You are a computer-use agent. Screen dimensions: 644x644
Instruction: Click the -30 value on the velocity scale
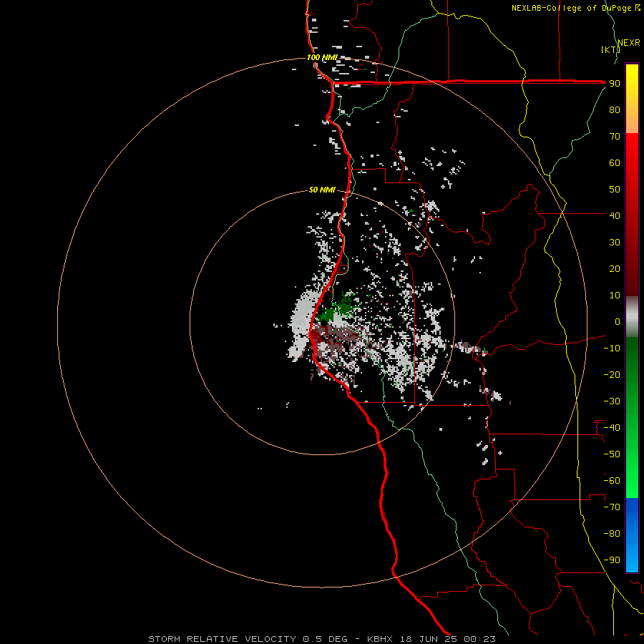tap(612, 401)
